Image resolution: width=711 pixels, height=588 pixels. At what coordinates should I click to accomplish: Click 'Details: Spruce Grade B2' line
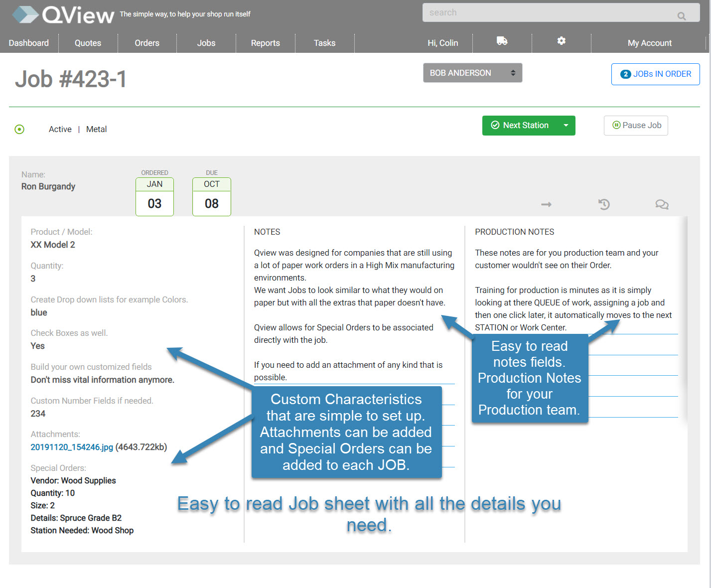[76, 518]
